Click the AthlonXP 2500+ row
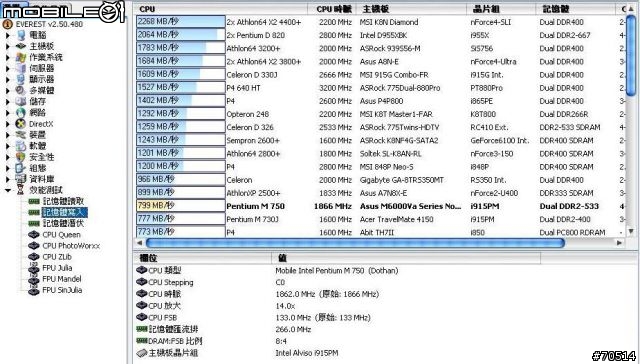Viewport: 640px width, 364px height. pos(380,193)
